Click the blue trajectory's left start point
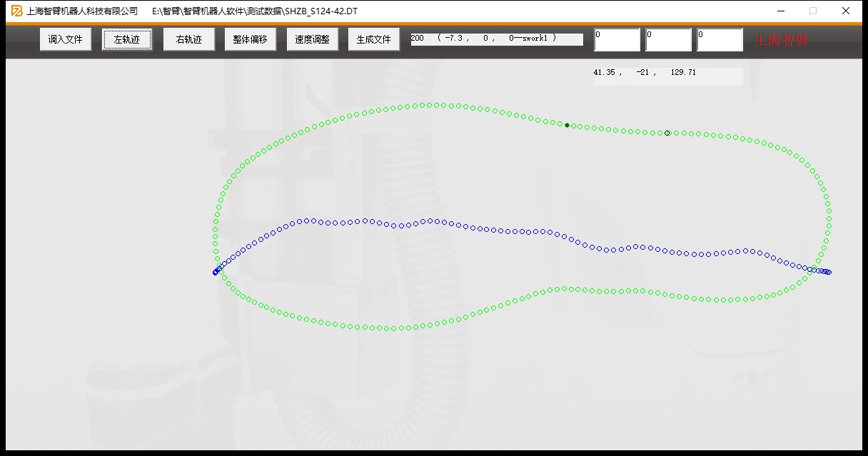Image resolution: width=868 pixels, height=456 pixels. pos(215,273)
